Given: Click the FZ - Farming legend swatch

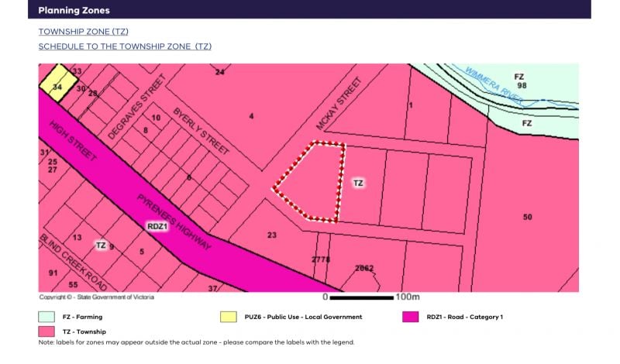Looking at the screenshot, I should [46, 317].
